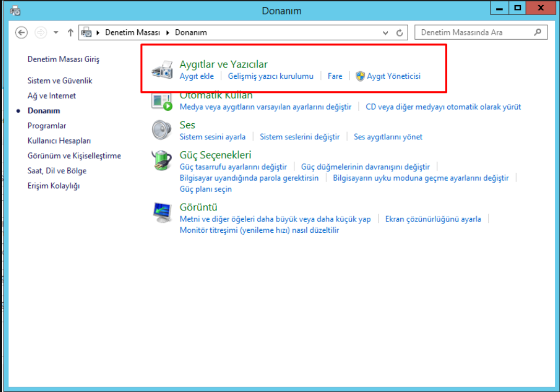Maximize the Donanım window
Image resolution: width=560 pixels, height=392 pixels.
click(517, 8)
